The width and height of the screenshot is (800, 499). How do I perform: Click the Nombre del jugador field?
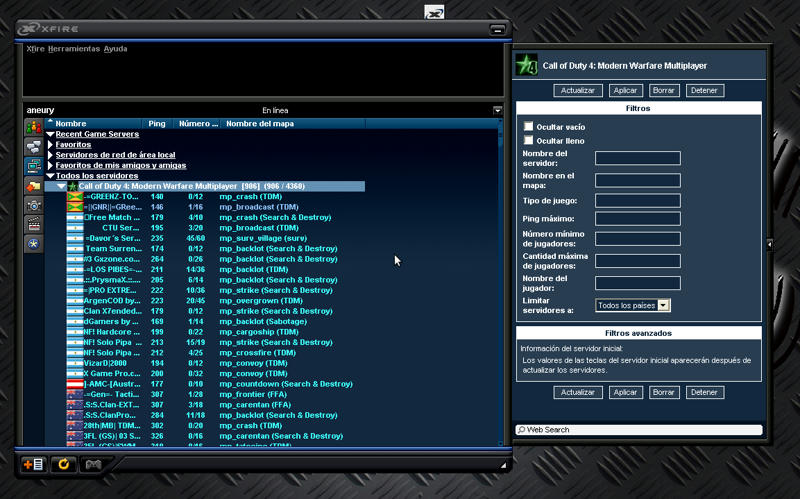pos(638,283)
